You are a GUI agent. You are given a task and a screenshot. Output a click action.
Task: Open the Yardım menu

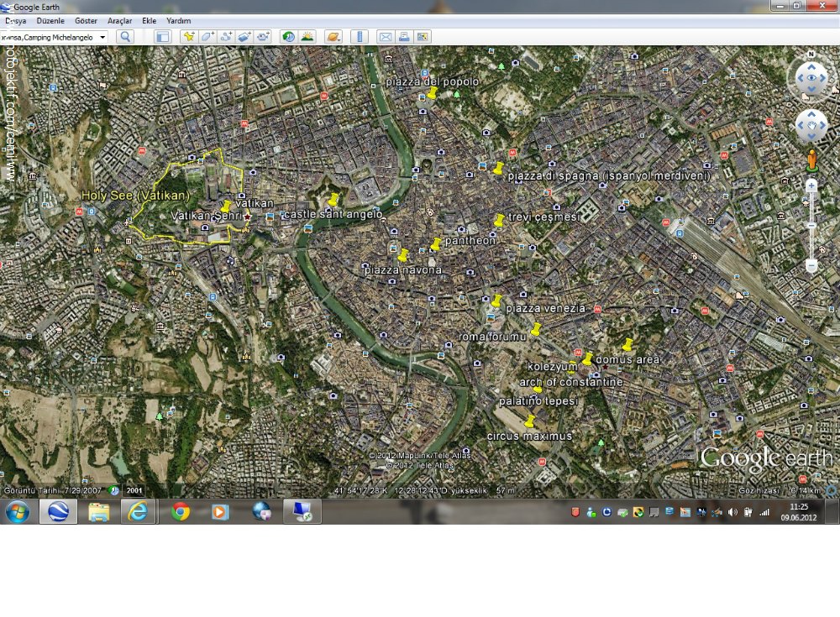click(x=178, y=21)
